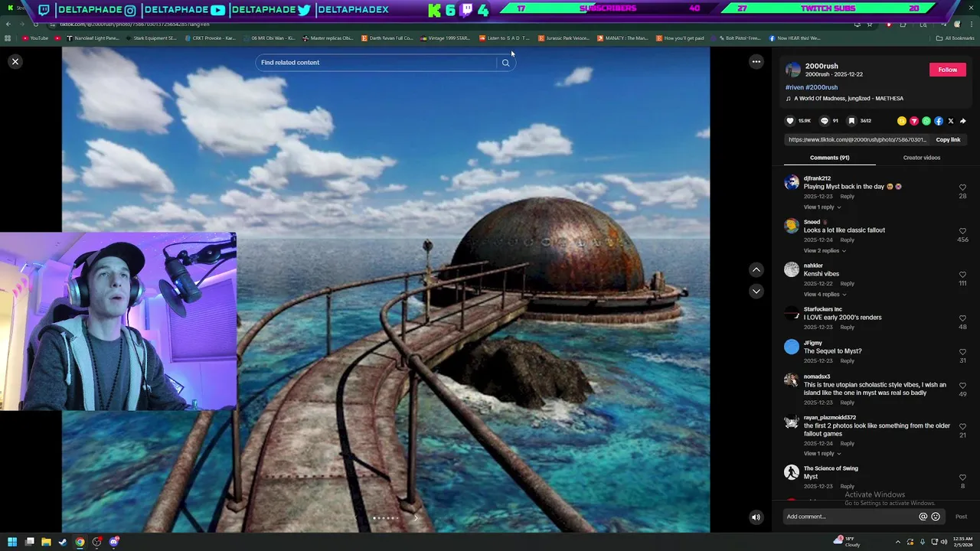Viewport: 980px width, 551px height.
Task: Show hidden system tray icons
Action: [x=898, y=542]
